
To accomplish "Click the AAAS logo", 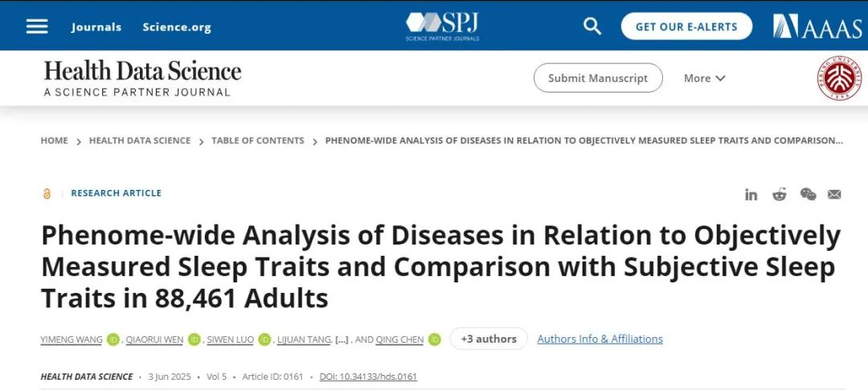I will 817,27.
